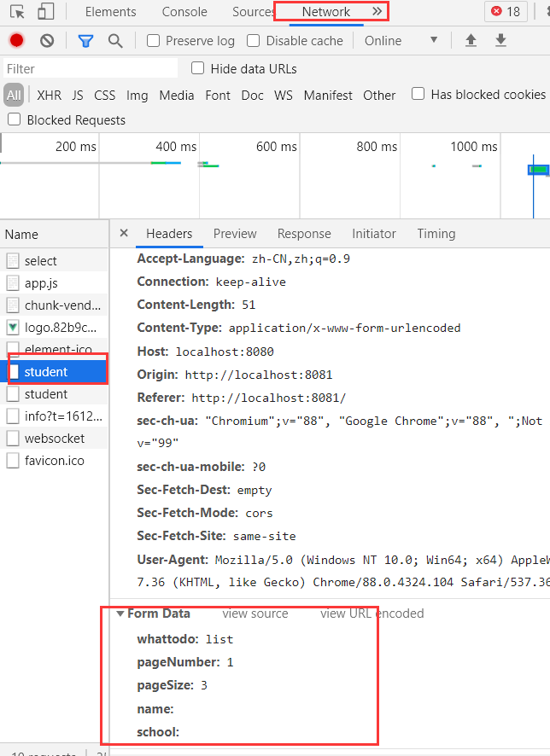Screen dimensions: 550x756
Task: Enable Preserve log checkbox
Action: point(154,40)
